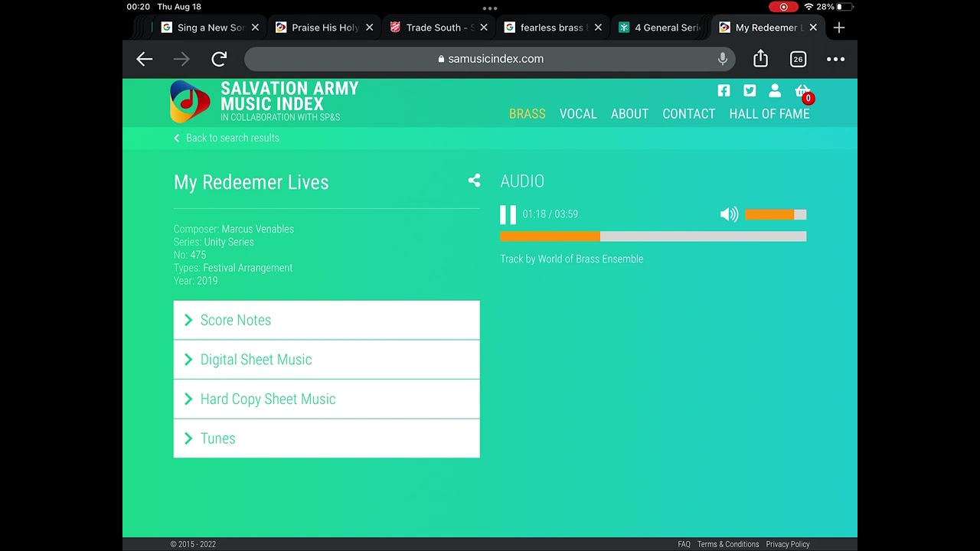980x551 pixels.
Task: Expand the Score Notes section
Action: pyautogui.click(x=327, y=320)
